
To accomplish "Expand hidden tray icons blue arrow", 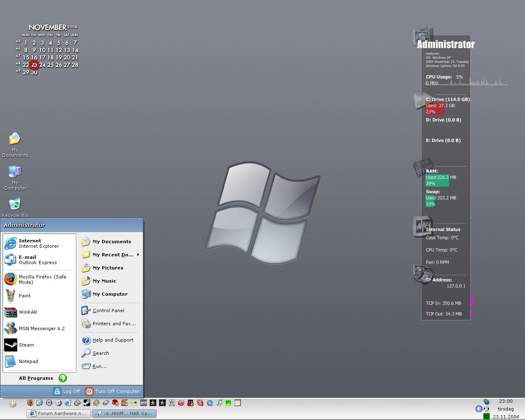I will tap(479, 409).
